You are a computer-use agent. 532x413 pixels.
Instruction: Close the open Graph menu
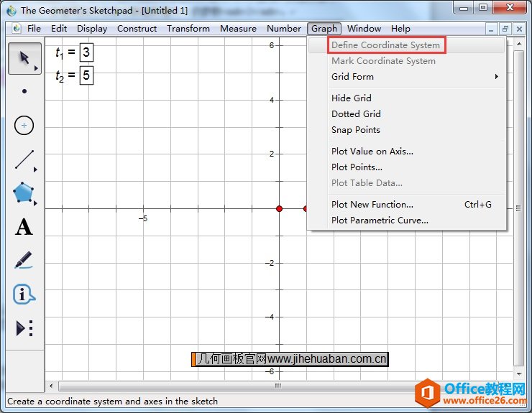point(324,29)
